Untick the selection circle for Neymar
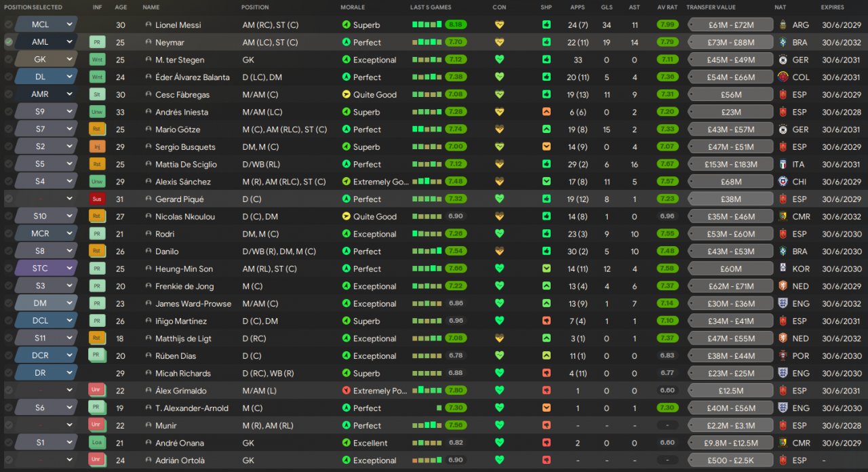868x472 pixels. (x=8, y=42)
